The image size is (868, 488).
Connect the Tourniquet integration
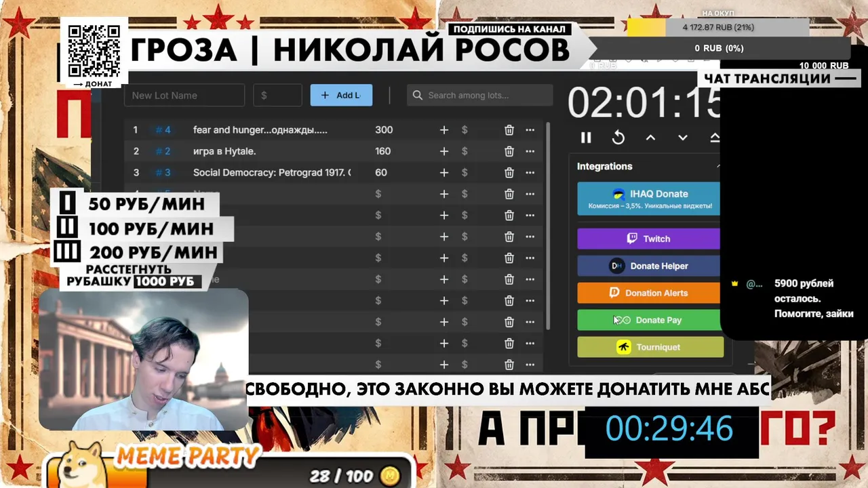point(650,347)
